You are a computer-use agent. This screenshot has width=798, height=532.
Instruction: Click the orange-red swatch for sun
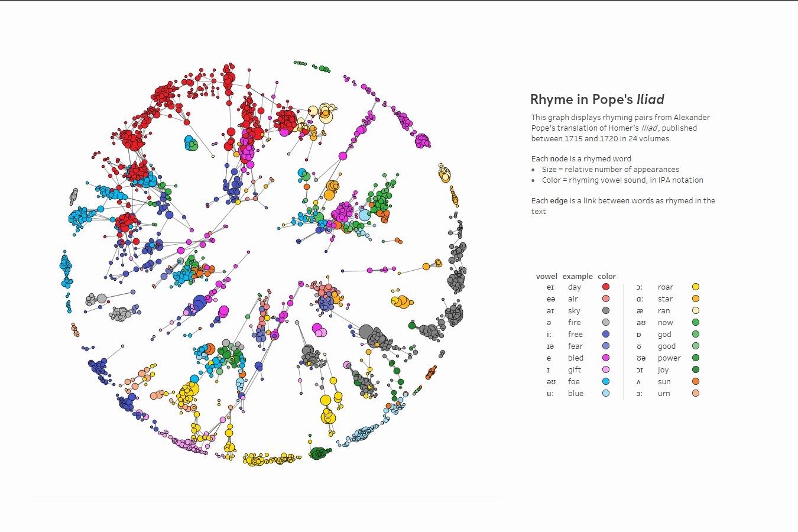point(696,381)
